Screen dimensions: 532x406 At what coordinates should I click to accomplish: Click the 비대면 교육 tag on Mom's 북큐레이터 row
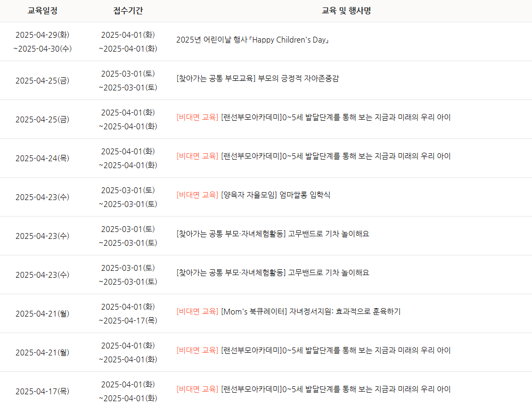(x=197, y=312)
